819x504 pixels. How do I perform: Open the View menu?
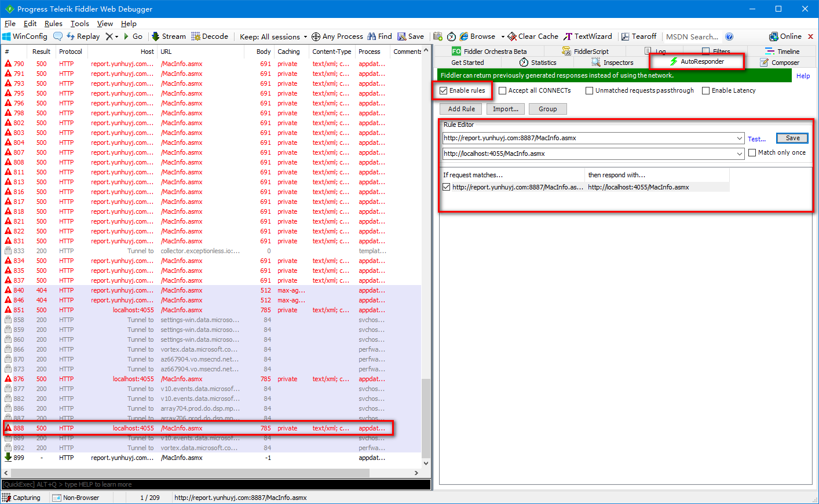[x=105, y=24]
